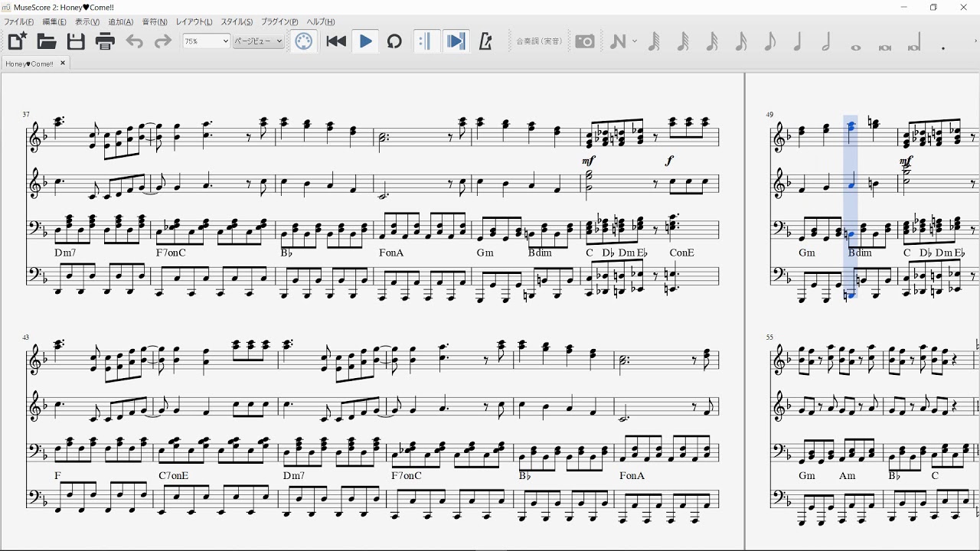Click the camera image capture icon

click(585, 41)
